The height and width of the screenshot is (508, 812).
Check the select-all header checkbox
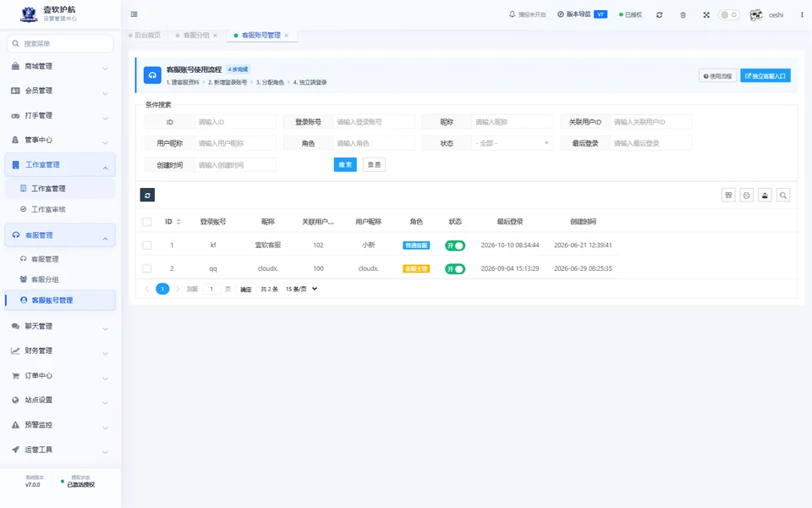tap(147, 222)
